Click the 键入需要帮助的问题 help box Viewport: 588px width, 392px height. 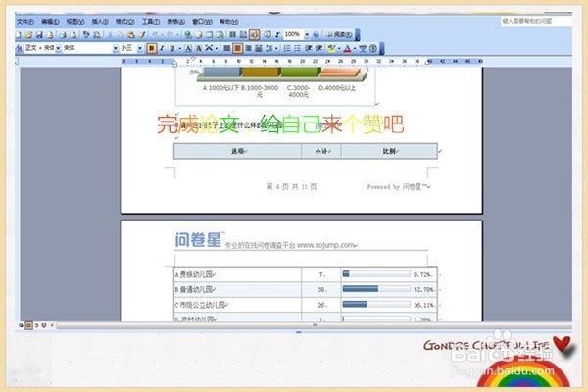[x=536, y=21]
